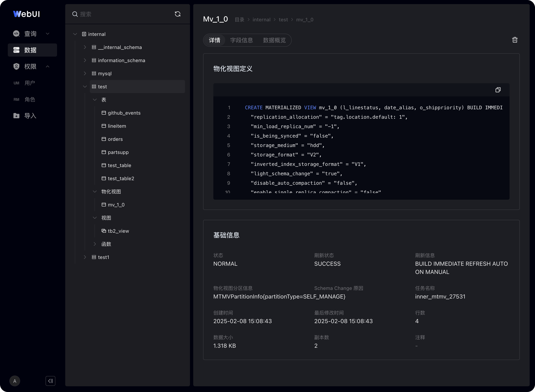535x392 pixels.
Task: Collapse the 物化视图 group
Action: [x=95, y=191]
